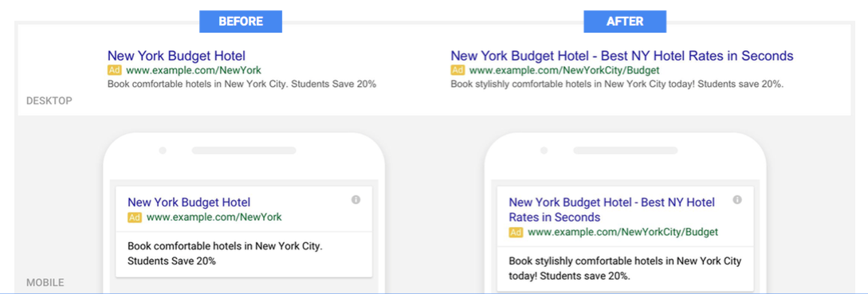The width and height of the screenshot is (868, 294).
Task: Click the BEFORE label button
Action: click(x=241, y=22)
